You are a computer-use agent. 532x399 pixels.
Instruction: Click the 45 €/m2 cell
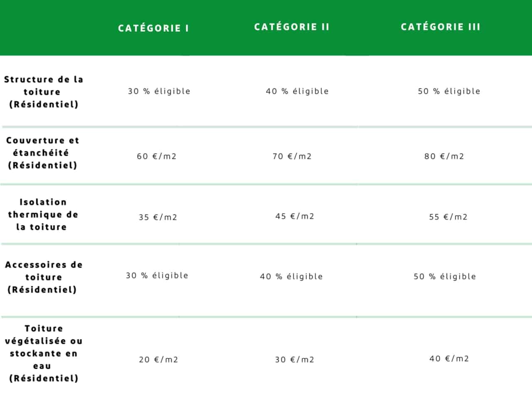click(295, 216)
